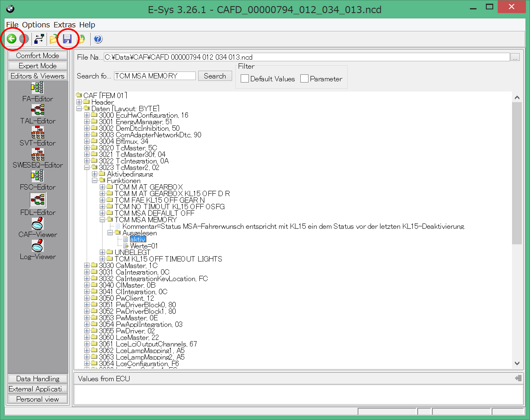Open Data Handling panel

pos(38,379)
